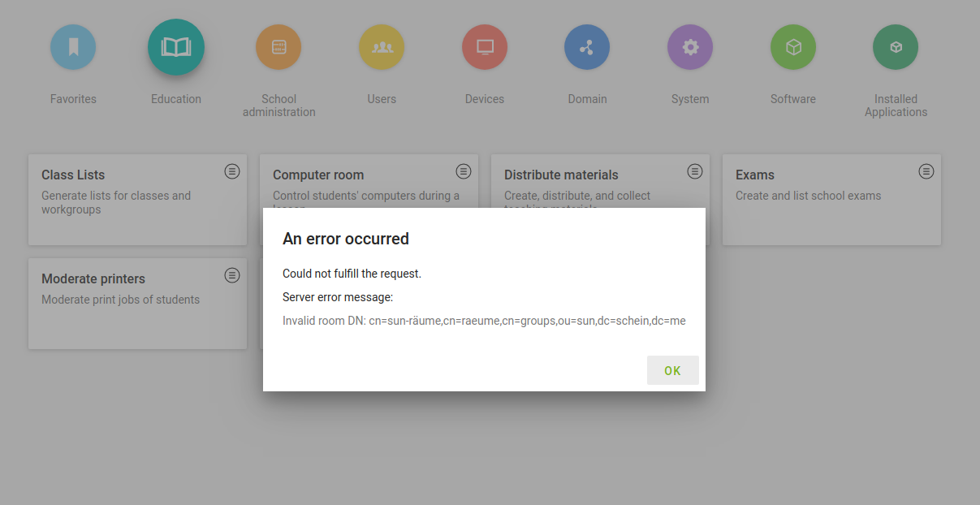Select the System category label
The image size is (980, 505).
tap(690, 99)
